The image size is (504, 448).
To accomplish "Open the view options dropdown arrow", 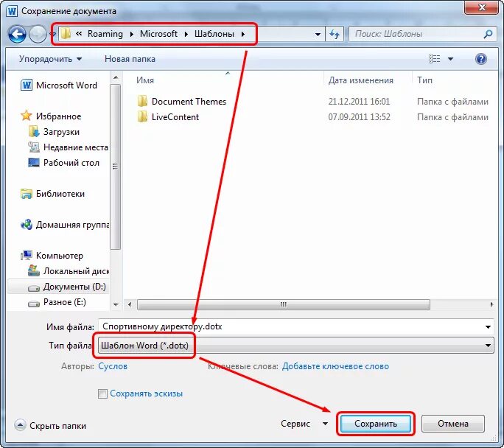I will click(x=450, y=59).
